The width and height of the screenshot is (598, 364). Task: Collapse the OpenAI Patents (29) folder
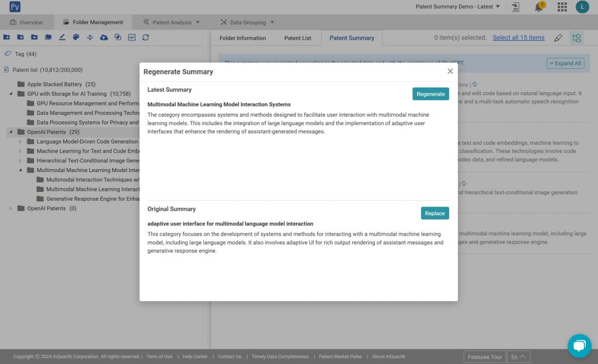point(11,132)
